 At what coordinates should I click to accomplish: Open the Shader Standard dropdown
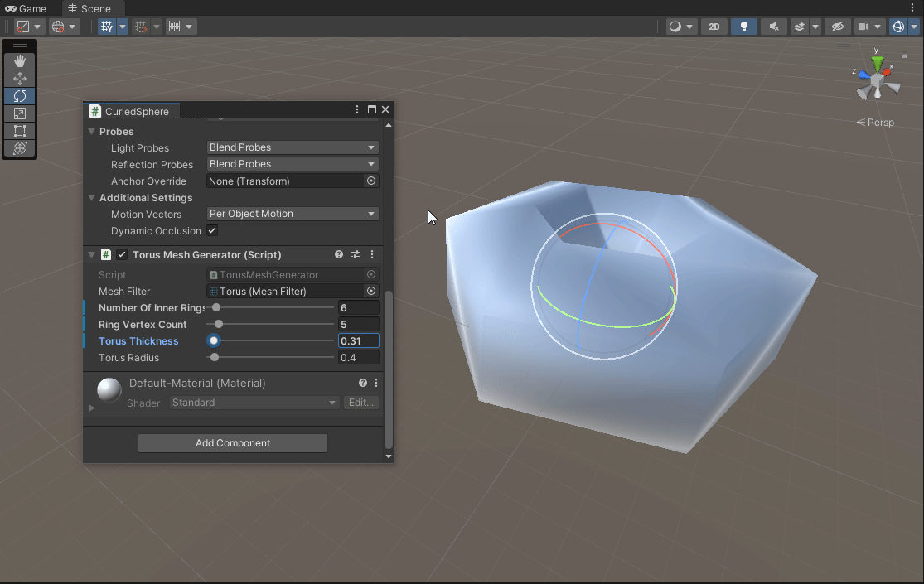tap(254, 403)
